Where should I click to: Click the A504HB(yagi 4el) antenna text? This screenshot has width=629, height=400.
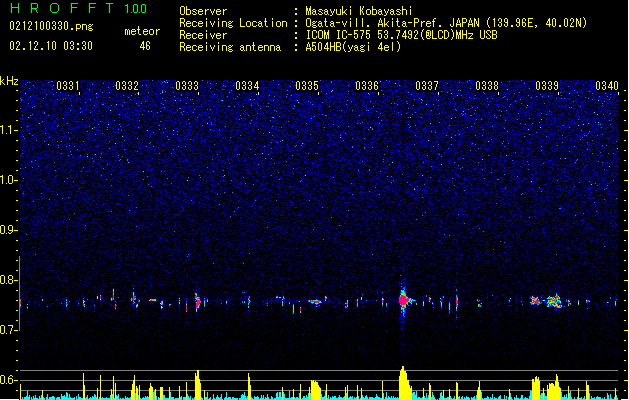point(353,47)
